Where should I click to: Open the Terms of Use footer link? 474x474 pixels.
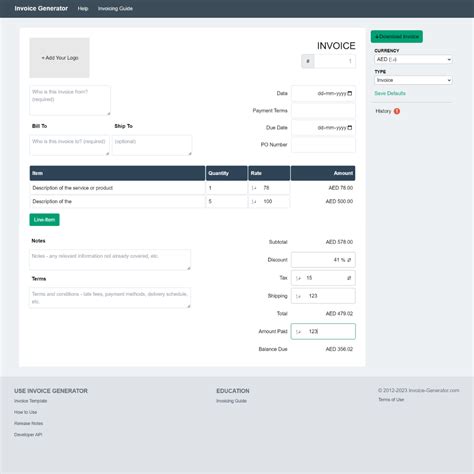point(391,399)
